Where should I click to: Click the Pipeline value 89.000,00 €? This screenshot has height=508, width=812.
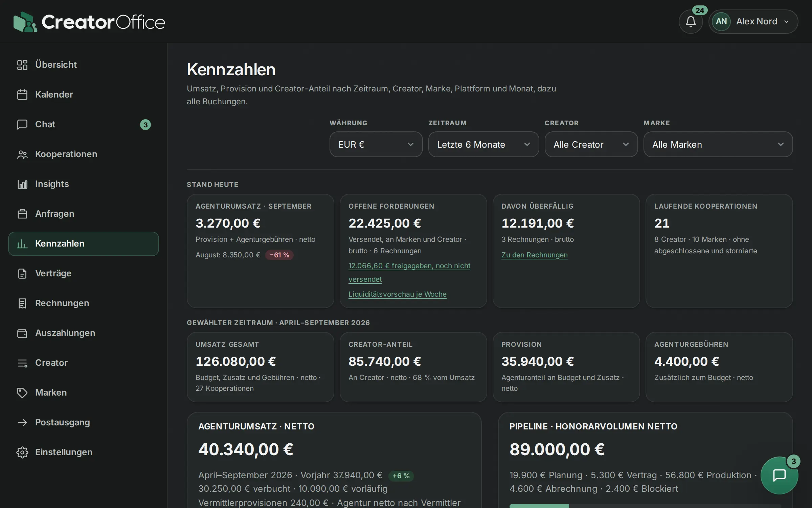(557, 449)
